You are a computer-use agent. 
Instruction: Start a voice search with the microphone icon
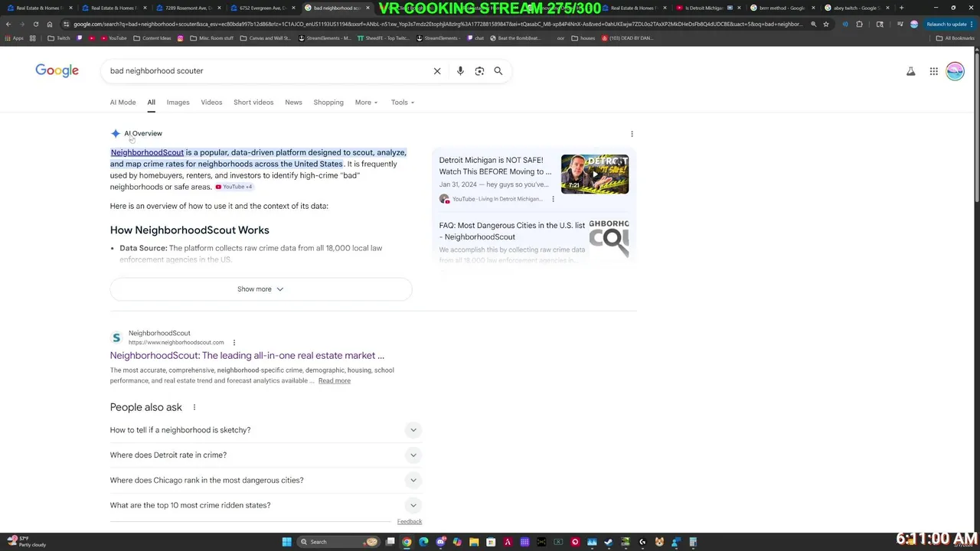[460, 71]
